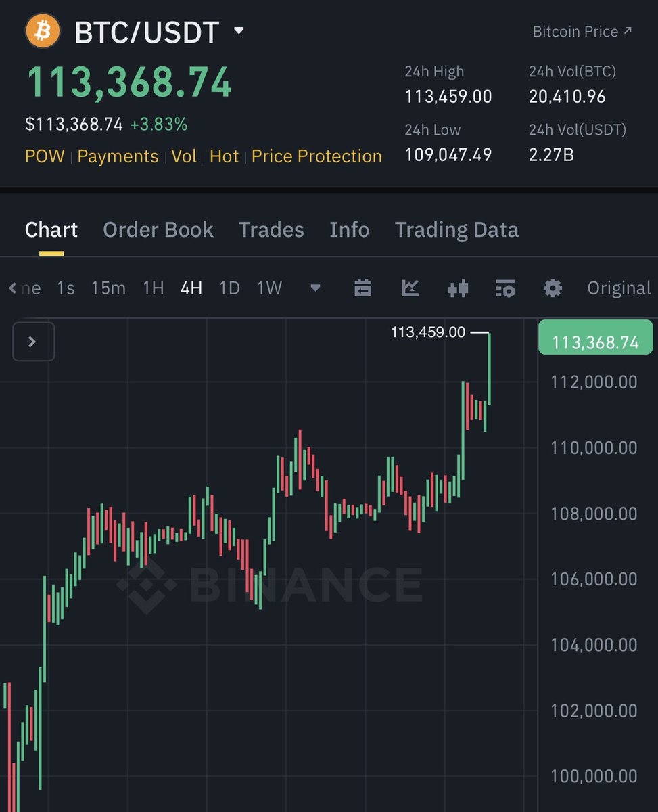Select the 1H interval
This screenshot has height=812, width=658.
pos(154,288)
